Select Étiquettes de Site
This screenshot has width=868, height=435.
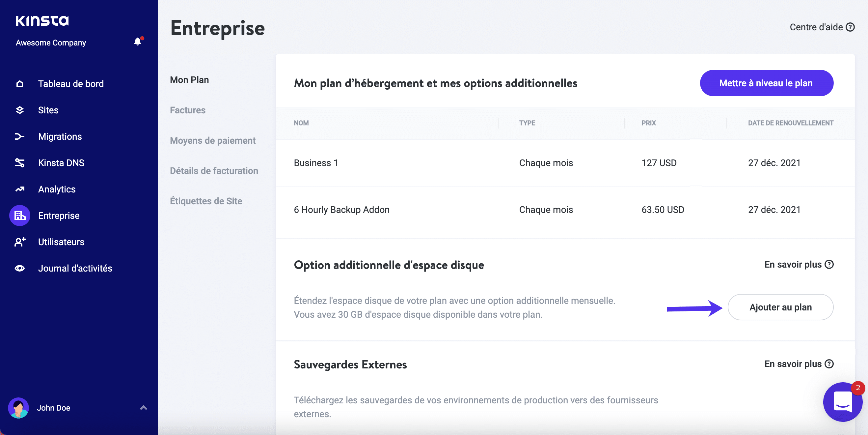206,201
